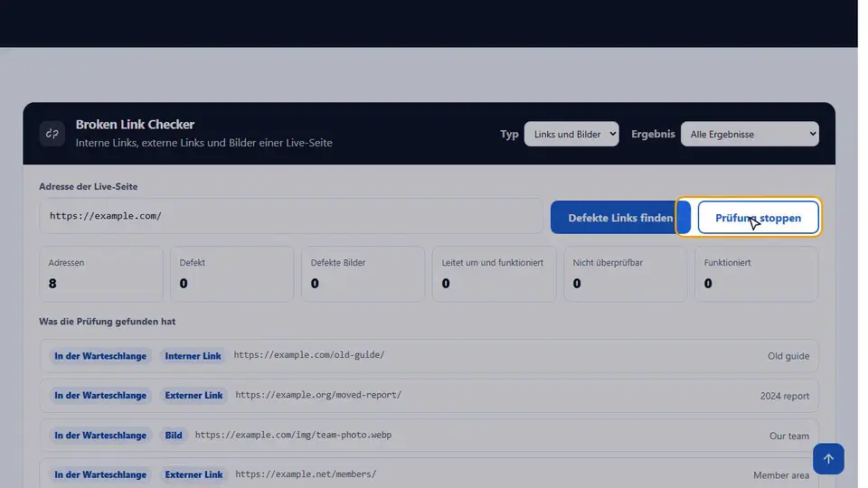Click the "2024 report" link text
Screen dimensions: 868x488
click(785, 396)
